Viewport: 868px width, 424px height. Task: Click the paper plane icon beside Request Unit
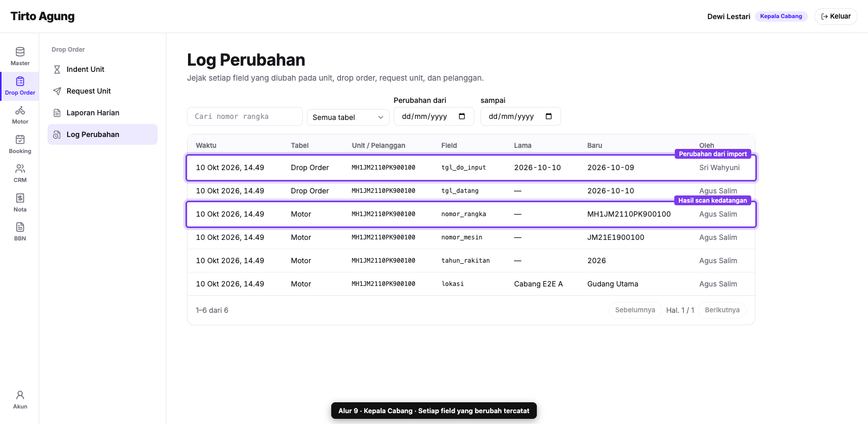[x=57, y=91]
